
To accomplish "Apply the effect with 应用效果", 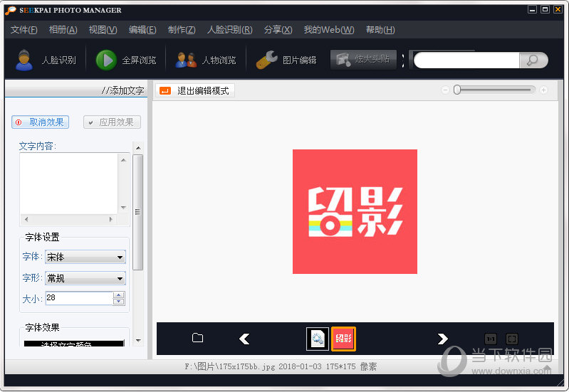I will (112, 122).
